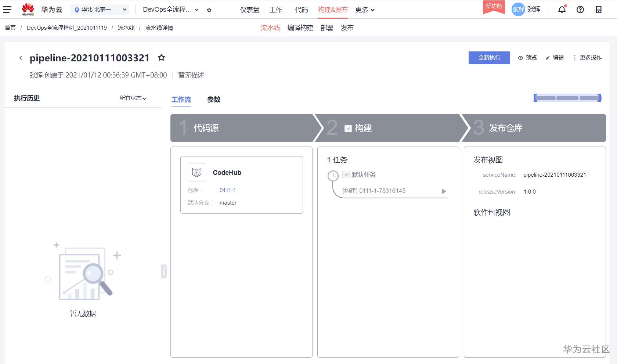617x364 pixels.
Task: Click the [构建] 0111-1-78316145 task name
Action: (374, 191)
